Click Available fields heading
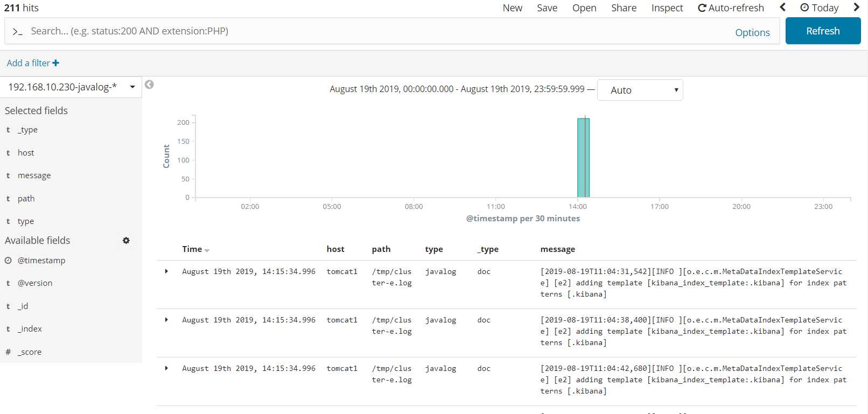 38,241
